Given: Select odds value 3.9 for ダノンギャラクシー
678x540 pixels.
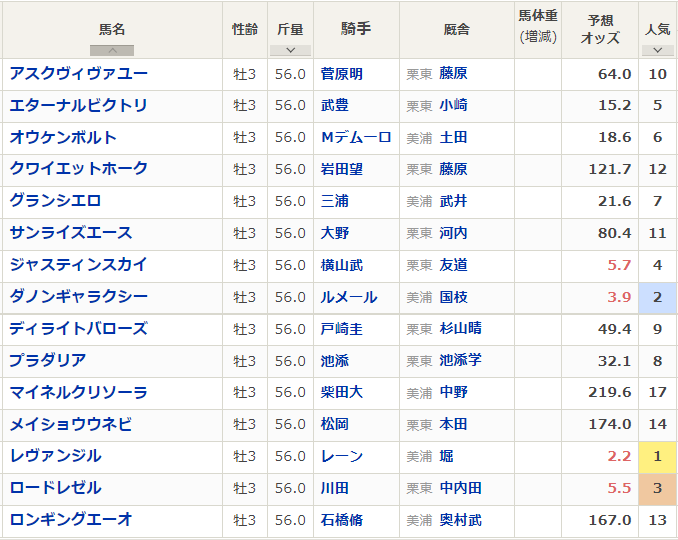Looking at the screenshot, I should pyautogui.click(x=619, y=297).
